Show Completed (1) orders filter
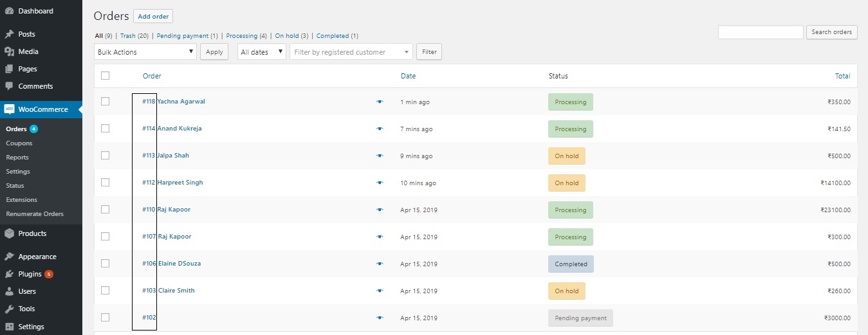 coord(337,36)
